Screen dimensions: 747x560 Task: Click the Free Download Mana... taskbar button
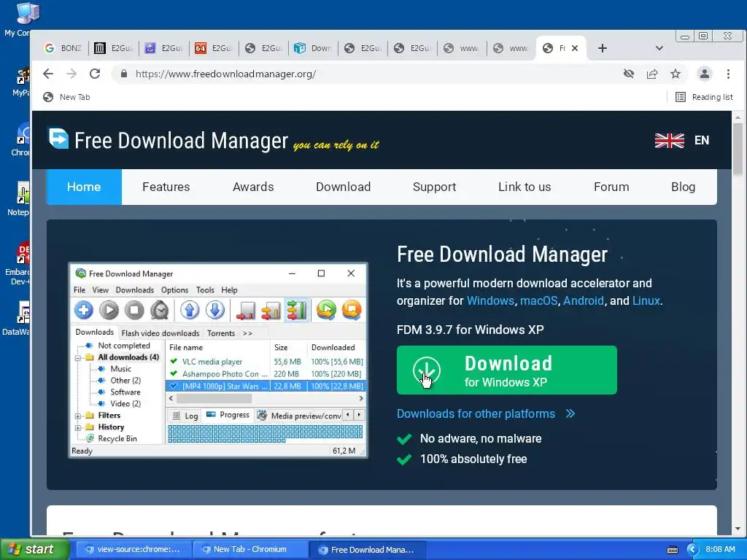[367, 550]
